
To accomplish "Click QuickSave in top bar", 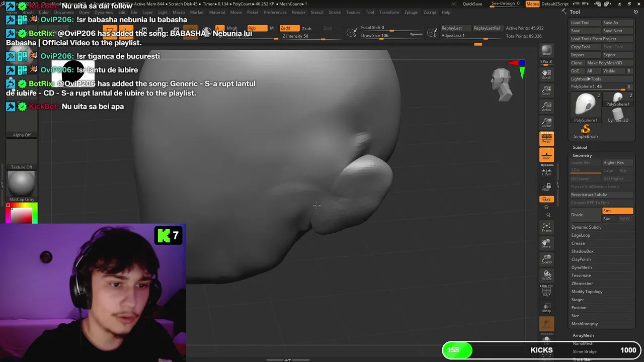I will 472,4.
